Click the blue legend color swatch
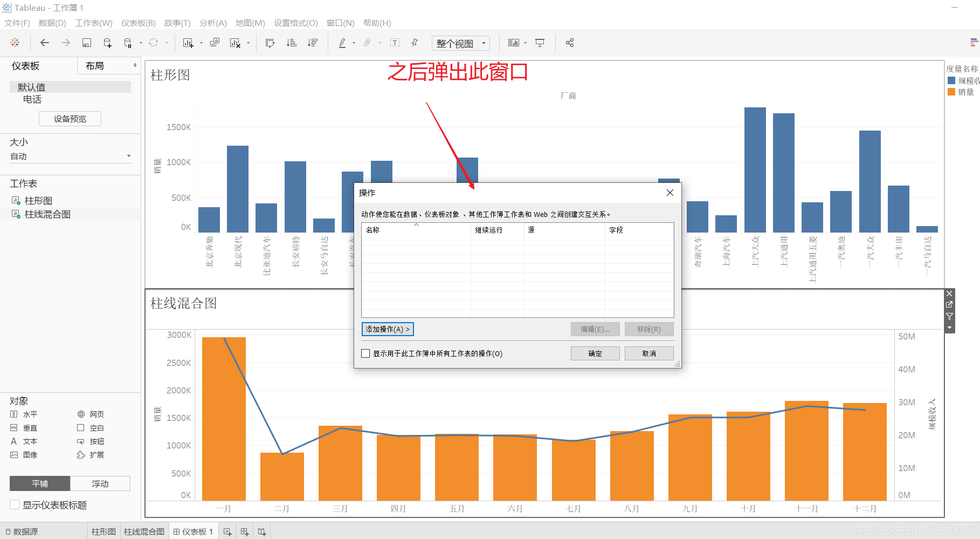Screen dimensions: 980x539 tap(951, 80)
